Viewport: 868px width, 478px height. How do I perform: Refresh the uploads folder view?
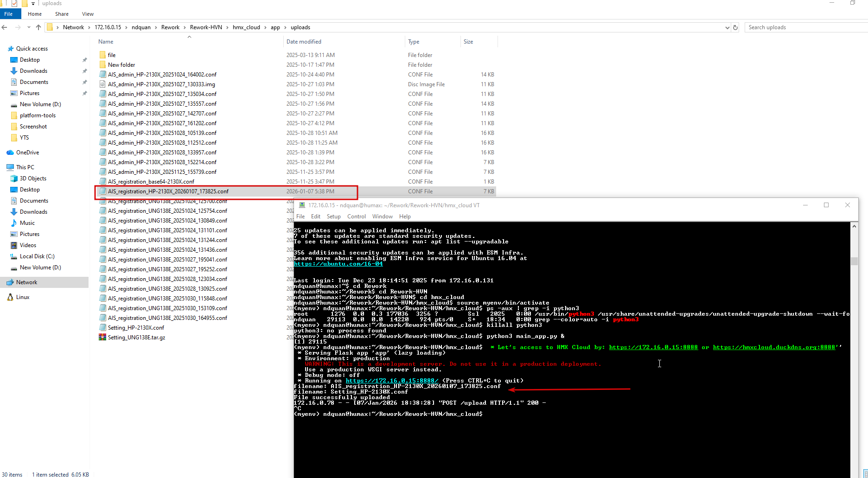pyautogui.click(x=735, y=27)
